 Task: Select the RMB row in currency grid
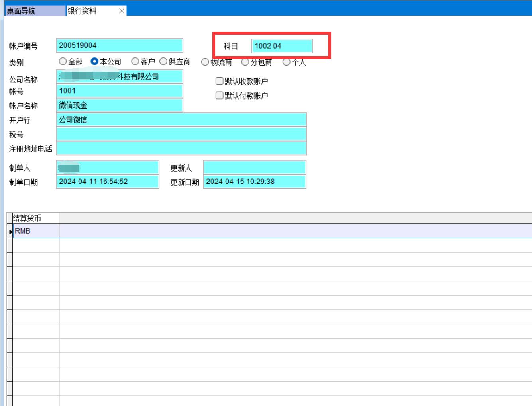click(x=36, y=231)
